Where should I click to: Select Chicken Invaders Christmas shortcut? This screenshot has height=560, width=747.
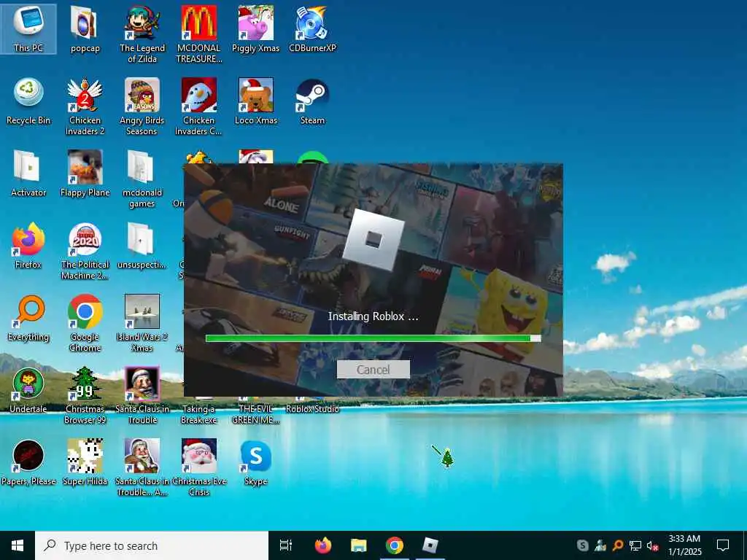coord(198,106)
